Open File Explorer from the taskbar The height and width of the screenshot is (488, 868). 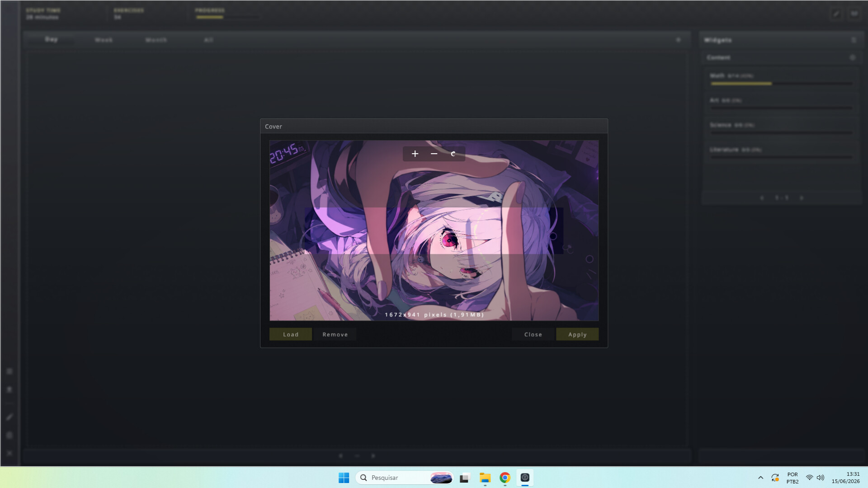(x=485, y=478)
